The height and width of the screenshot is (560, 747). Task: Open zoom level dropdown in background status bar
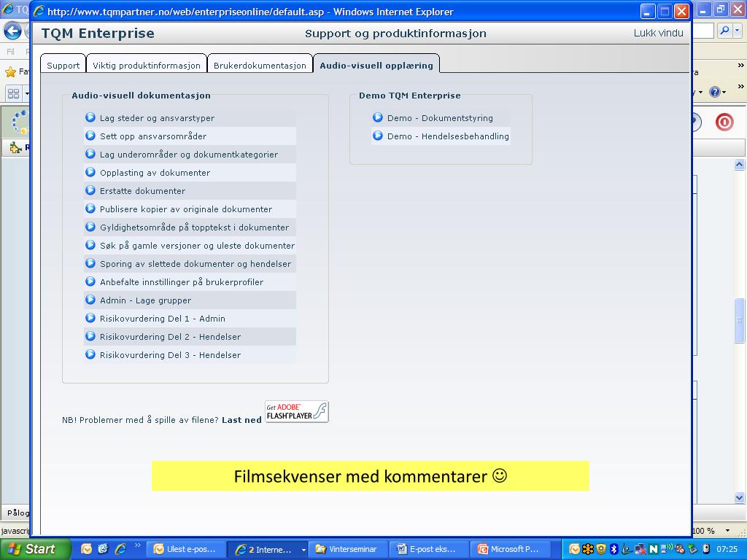pos(727,531)
